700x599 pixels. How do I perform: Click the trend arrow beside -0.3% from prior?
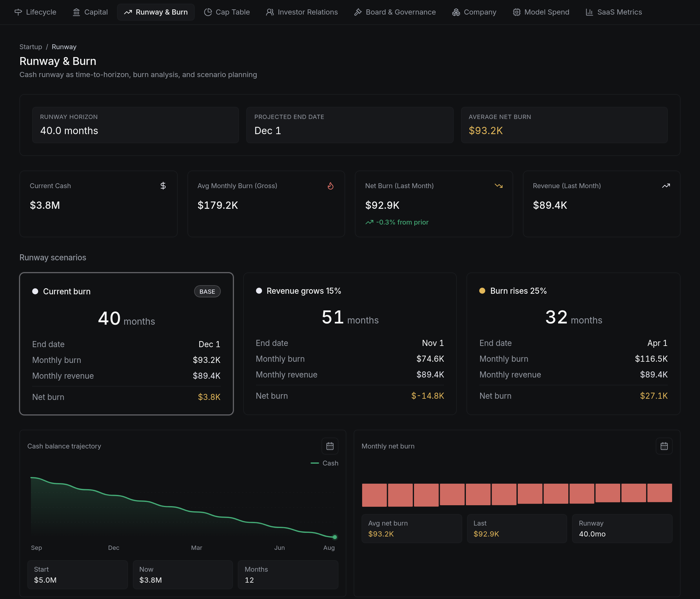click(369, 222)
